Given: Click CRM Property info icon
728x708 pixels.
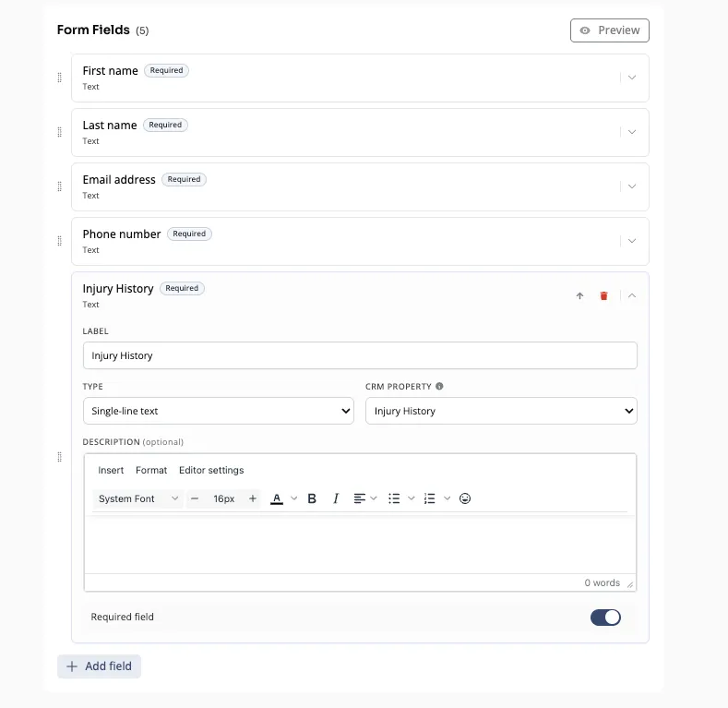Looking at the screenshot, I should [x=439, y=386].
